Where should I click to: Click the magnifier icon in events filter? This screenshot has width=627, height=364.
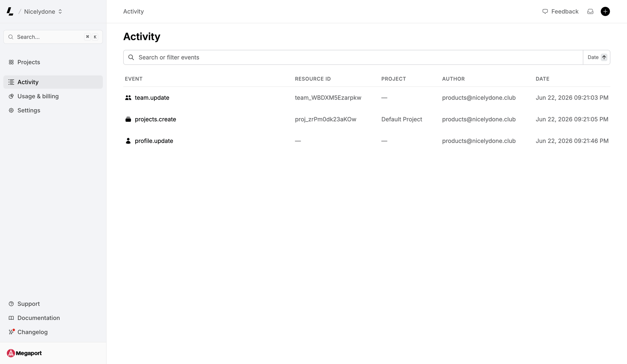click(x=131, y=57)
